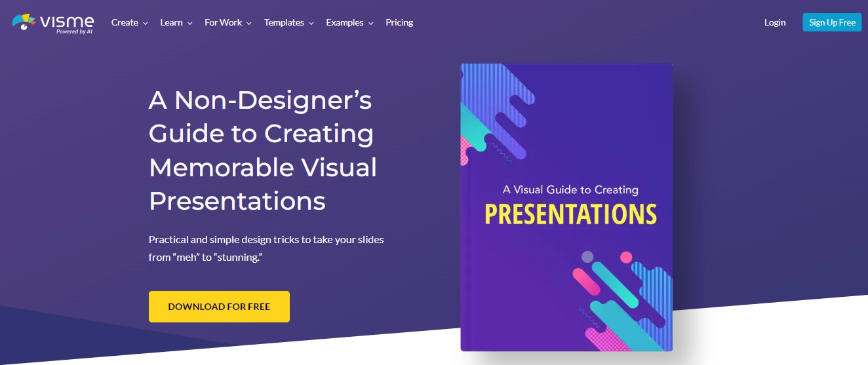Click the 'Practical and simple design tricks' text
The height and width of the screenshot is (365, 868).
(266, 248)
